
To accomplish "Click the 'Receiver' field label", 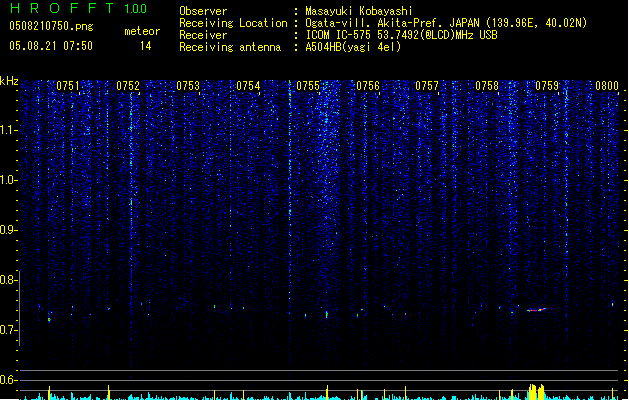I will [203, 35].
